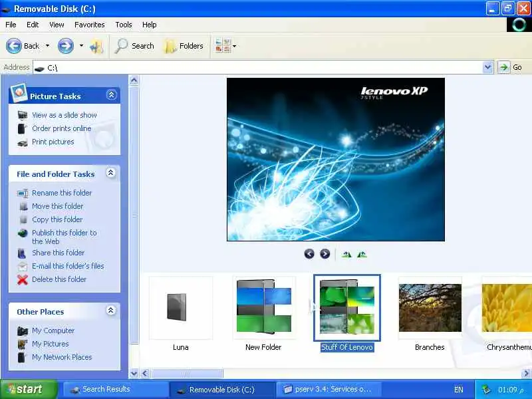Show next image in filmstrip
Image resolution: width=532 pixels, height=399 pixels.
tap(325, 254)
